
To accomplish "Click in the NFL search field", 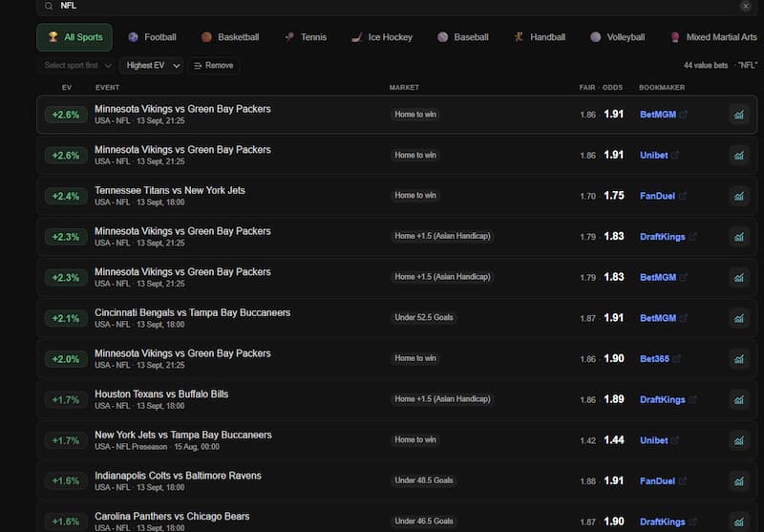I will 397,7.
